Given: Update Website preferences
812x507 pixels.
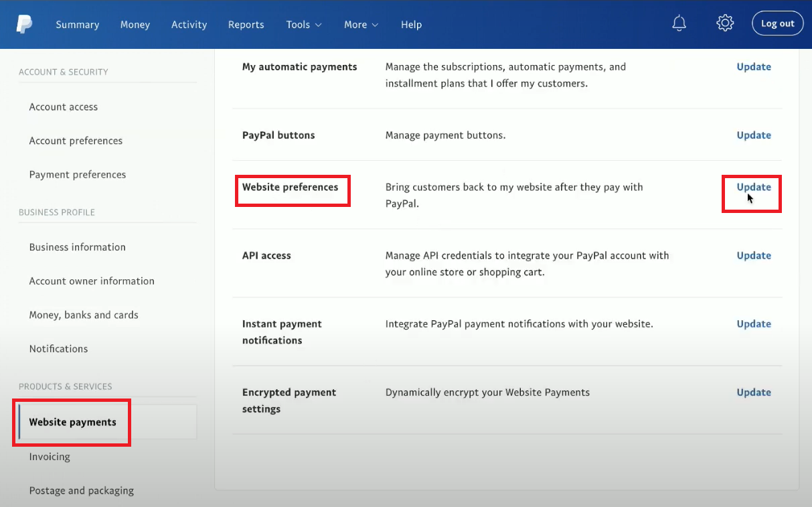Looking at the screenshot, I should tap(754, 188).
